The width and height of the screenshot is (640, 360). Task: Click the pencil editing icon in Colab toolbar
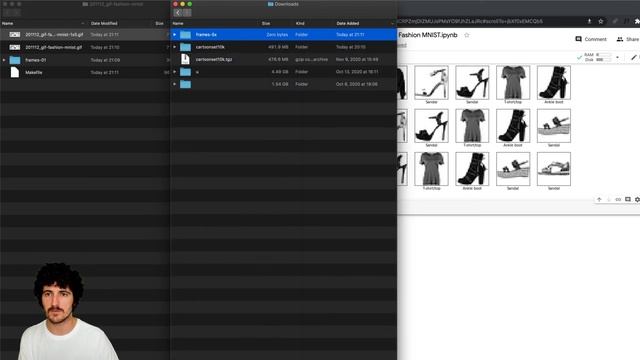[634, 57]
